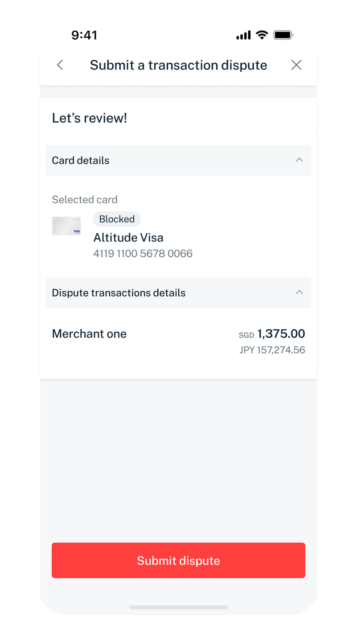Tap the cellular signal bars icon

coord(243,35)
